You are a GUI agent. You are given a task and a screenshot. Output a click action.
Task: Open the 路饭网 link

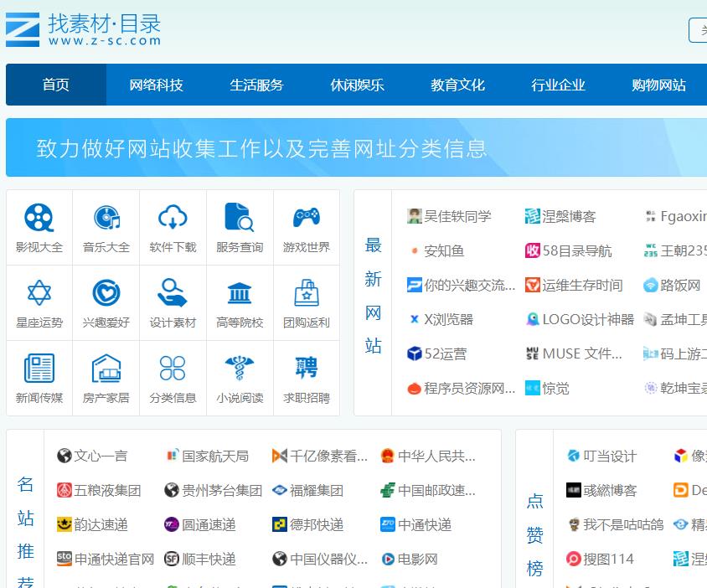coord(680,286)
